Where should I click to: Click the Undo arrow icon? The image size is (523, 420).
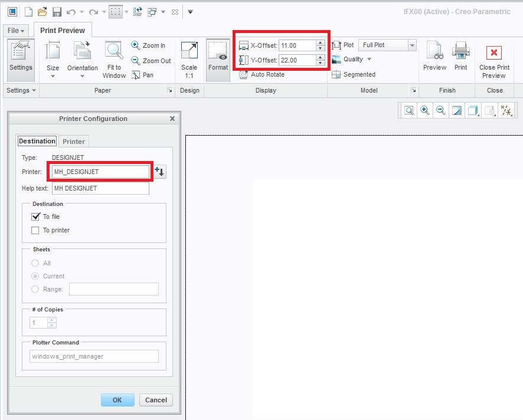click(71, 12)
